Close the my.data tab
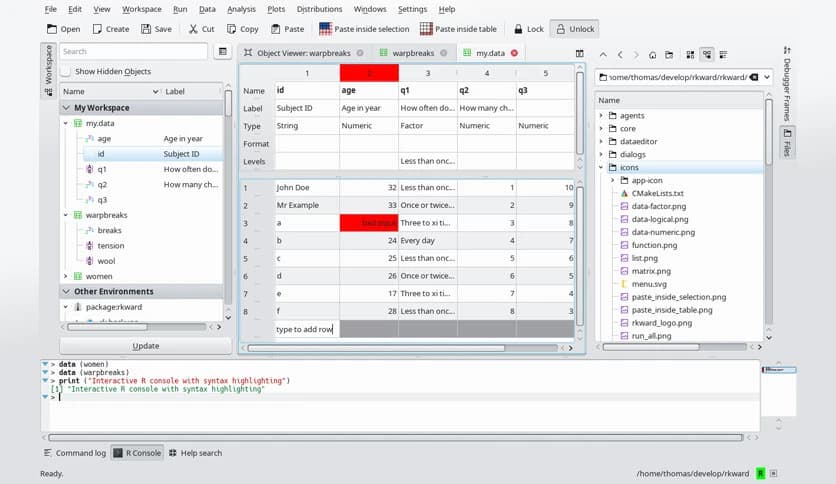Viewport: 836px width, 484px height. pyautogui.click(x=515, y=53)
